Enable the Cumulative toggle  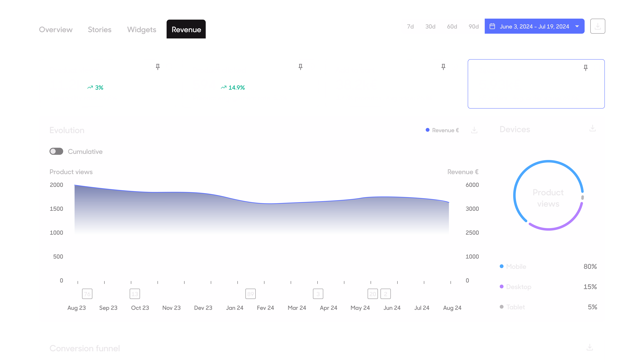point(56,151)
